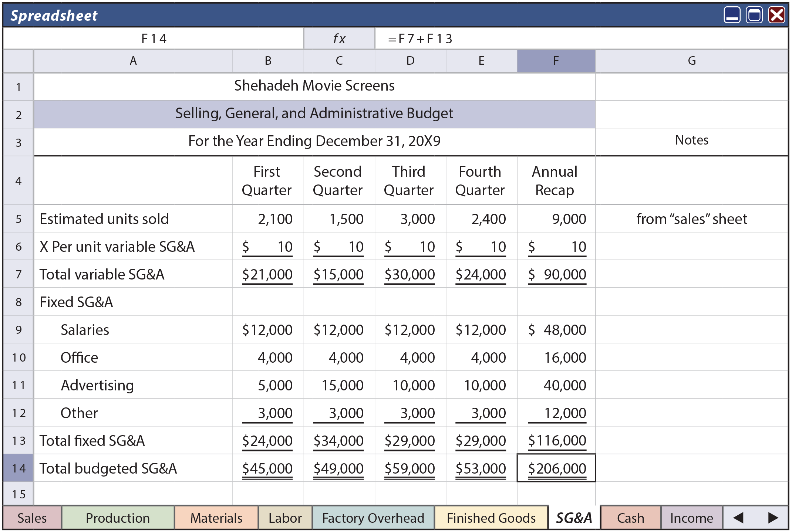Open the Factory Overhead sheet tab
This screenshot has width=792, height=532.
tap(373, 518)
